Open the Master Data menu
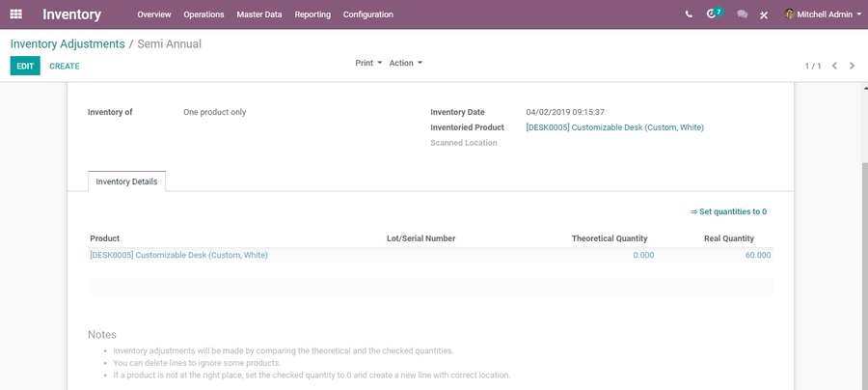This screenshot has height=390, width=868. tap(259, 14)
